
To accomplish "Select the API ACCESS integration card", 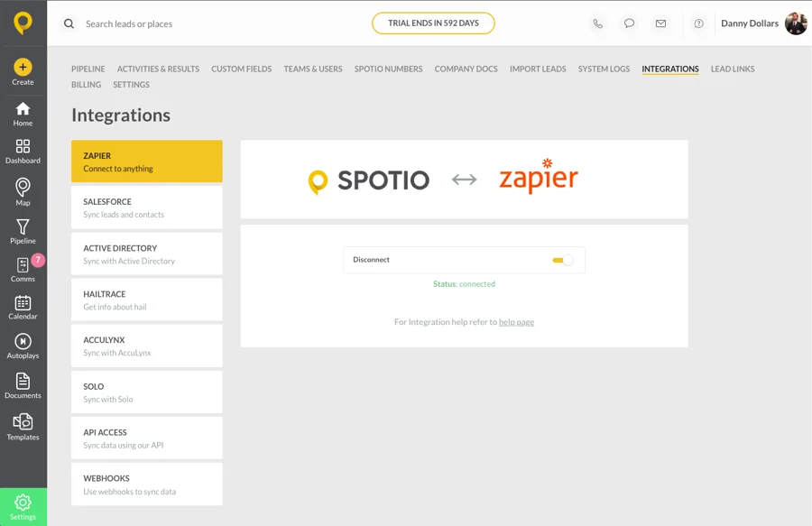I will click(x=147, y=438).
